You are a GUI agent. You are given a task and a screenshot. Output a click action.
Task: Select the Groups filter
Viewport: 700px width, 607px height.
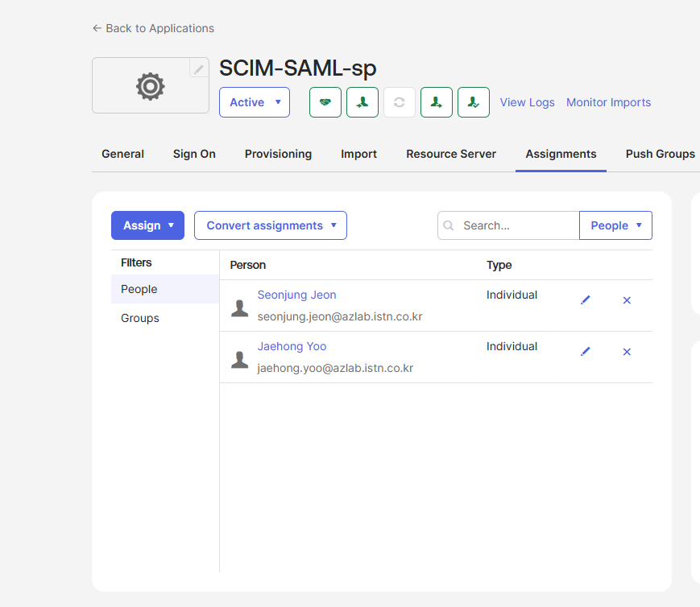[165, 318]
